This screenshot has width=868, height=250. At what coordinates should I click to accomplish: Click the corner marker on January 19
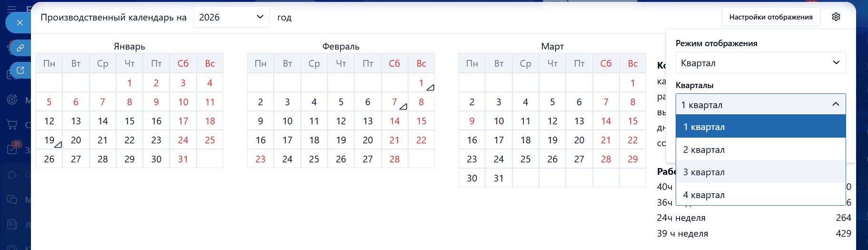(x=58, y=144)
